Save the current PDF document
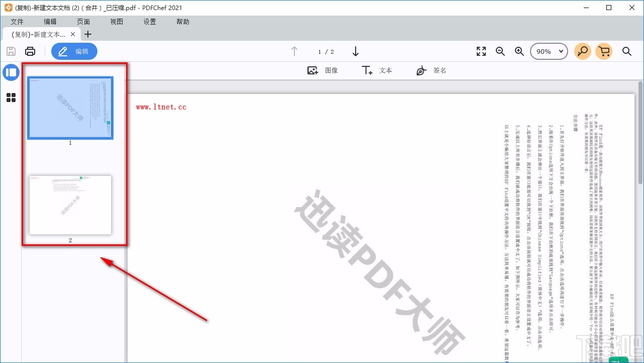 11,51
